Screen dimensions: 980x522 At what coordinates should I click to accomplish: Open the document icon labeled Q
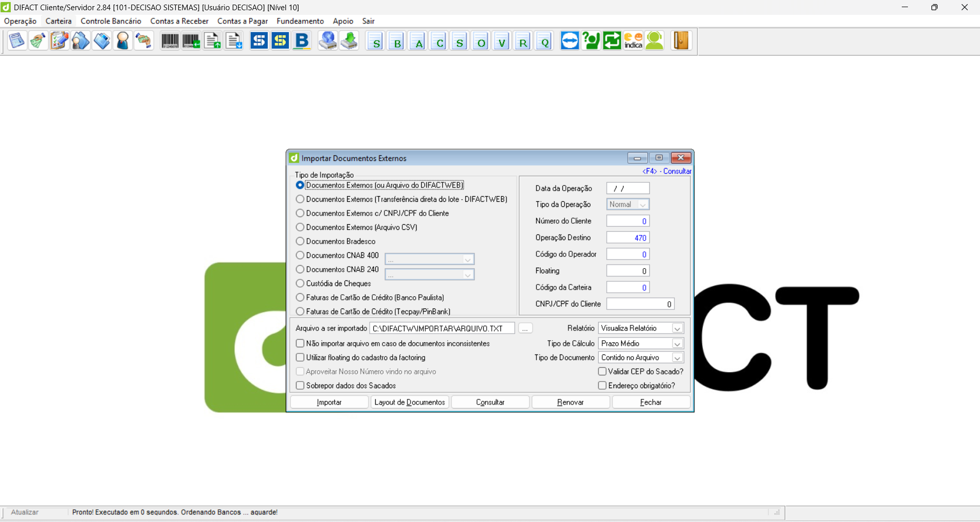click(x=544, y=41)
